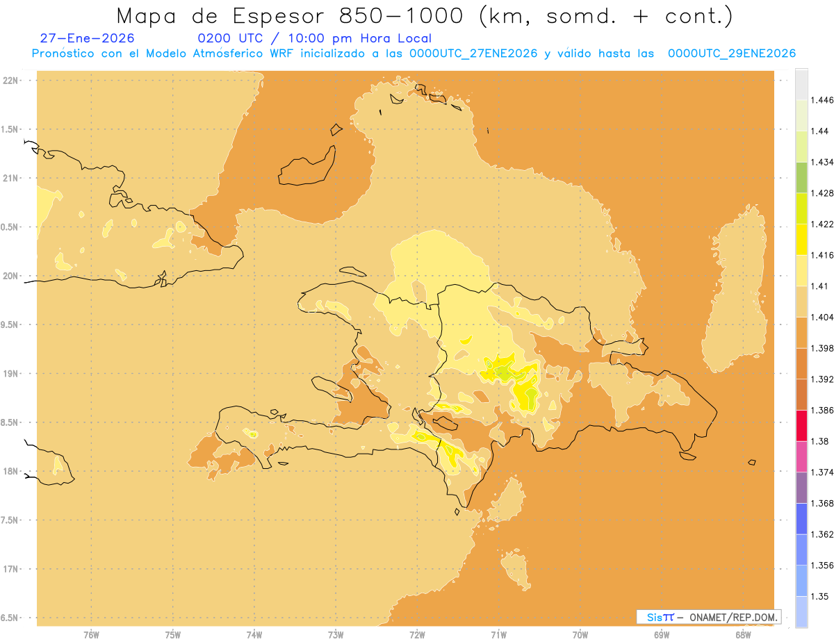Choose the purple legend swatch between 1.368 and 1.374

[x=801, y=488]
